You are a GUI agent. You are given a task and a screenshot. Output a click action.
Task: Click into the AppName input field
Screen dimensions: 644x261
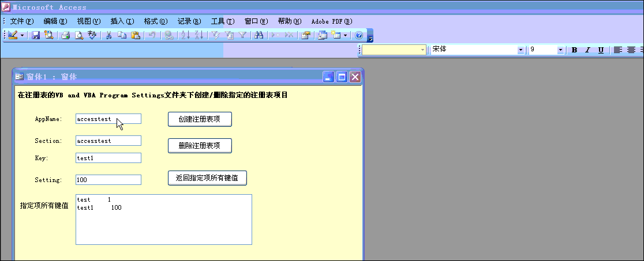coord(108,119)
